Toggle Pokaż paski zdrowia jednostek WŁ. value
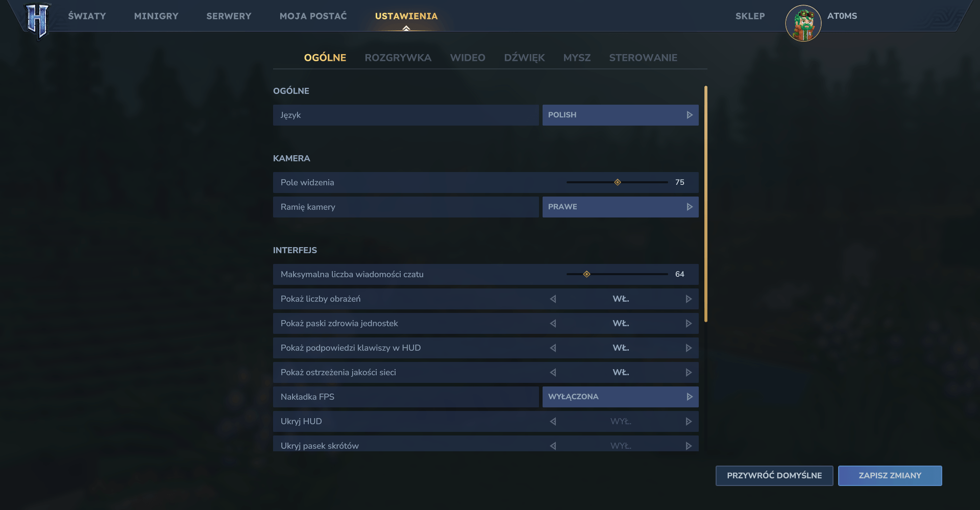Viewport: 980px width, 510px height. coord(621,324)
